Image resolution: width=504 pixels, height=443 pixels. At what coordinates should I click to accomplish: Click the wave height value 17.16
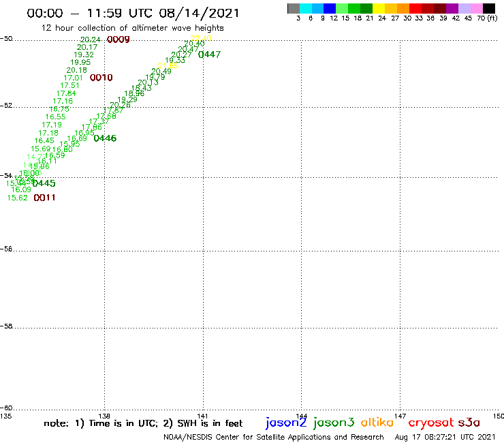pos(63,101)
